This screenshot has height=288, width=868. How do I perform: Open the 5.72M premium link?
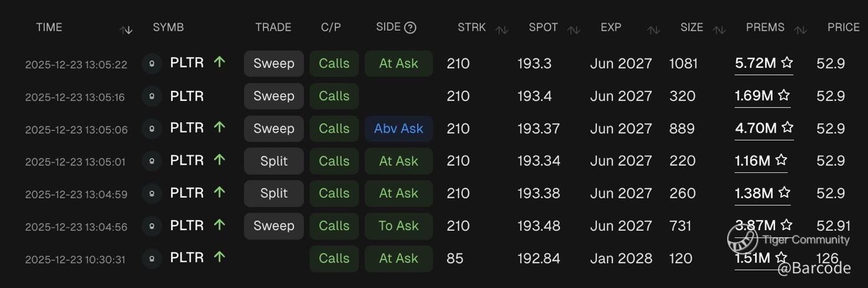[x=755, y=63]
